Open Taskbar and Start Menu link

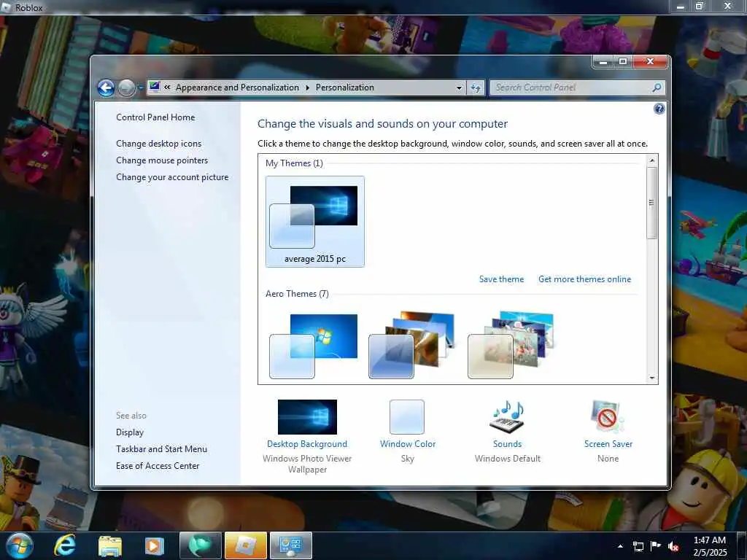coord(161,449)
